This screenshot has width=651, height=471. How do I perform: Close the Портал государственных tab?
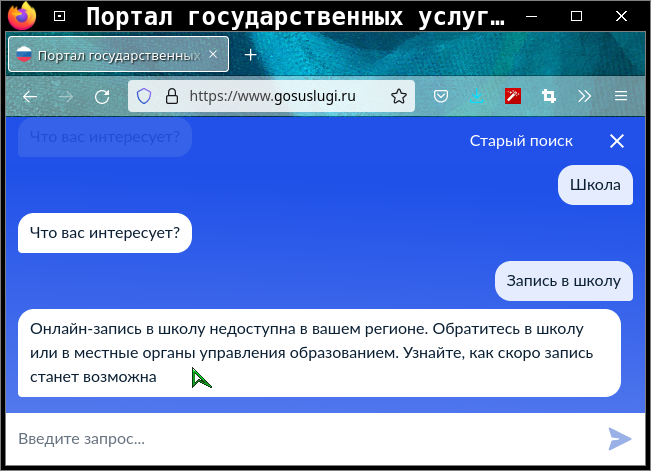click(213, 54)
